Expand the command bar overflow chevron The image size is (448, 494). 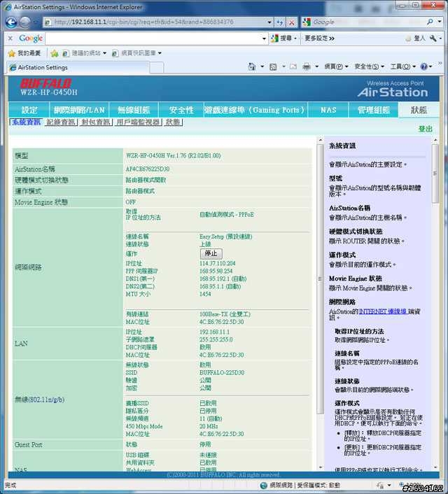point(440,64)
